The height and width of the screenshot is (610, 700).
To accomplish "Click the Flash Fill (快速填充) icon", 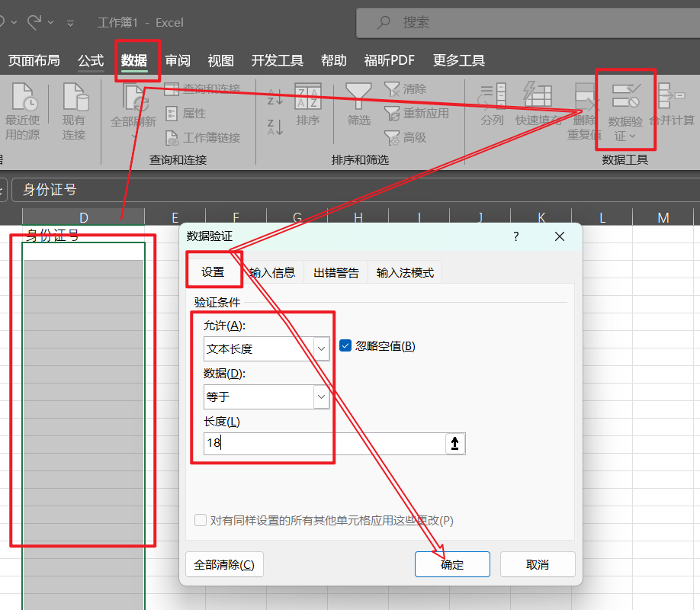I will 538,97.
